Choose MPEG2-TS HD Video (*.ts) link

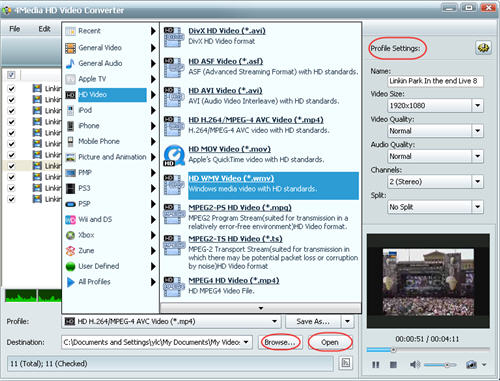coord(235,239)
